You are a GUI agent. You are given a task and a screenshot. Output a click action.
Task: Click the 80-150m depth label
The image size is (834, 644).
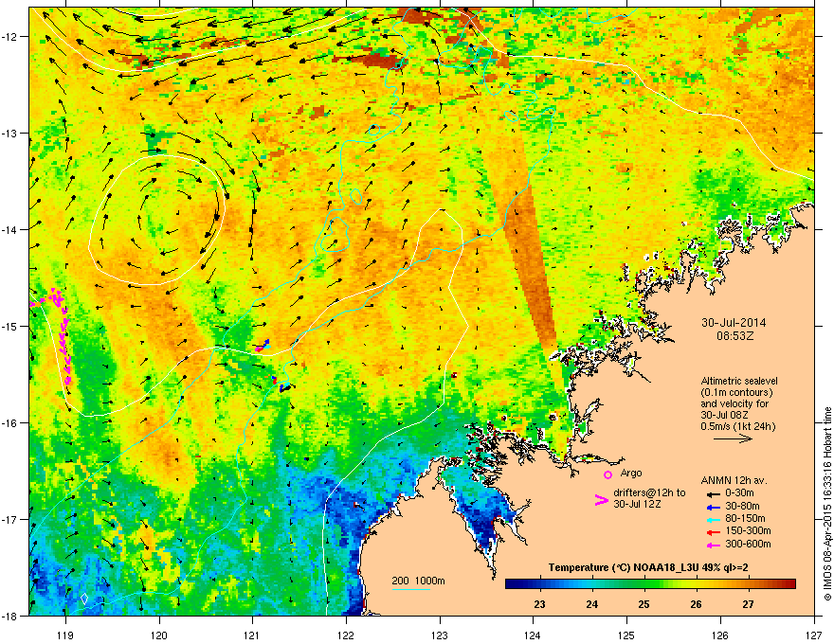pyautogui.click(x=745, y=519)
